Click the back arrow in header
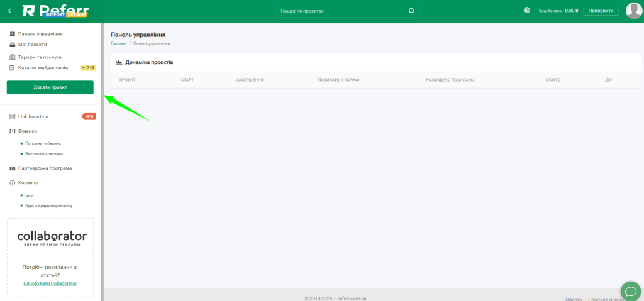This screenshot has width=644, height=301. [x=9, y=11]
